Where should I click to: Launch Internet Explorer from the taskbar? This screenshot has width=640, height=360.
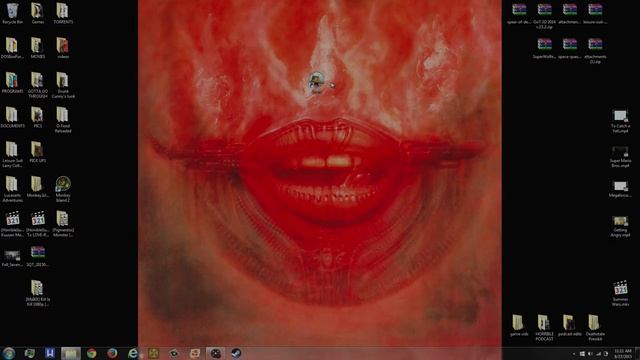tap(133, 353)
